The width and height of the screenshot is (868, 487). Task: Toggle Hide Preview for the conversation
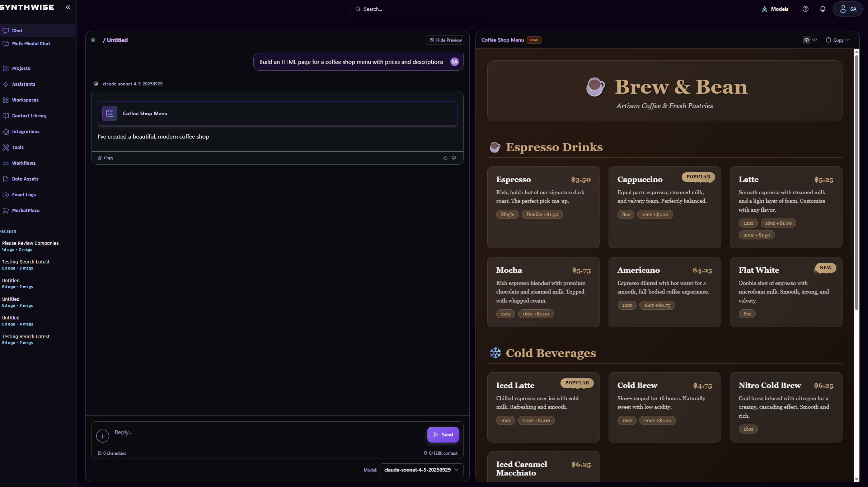(x=445, y=40)
